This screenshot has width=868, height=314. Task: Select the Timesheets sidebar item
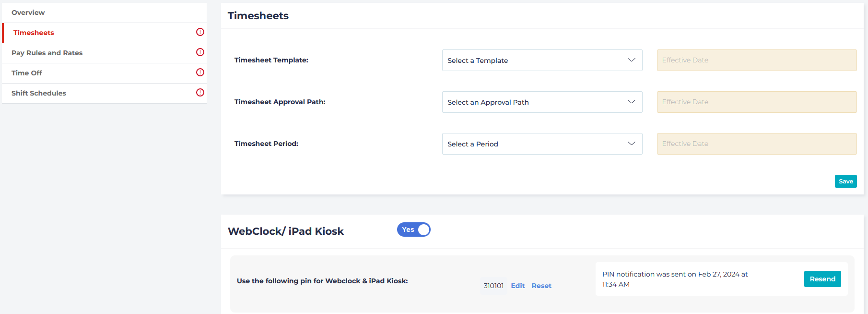(34, 33)
